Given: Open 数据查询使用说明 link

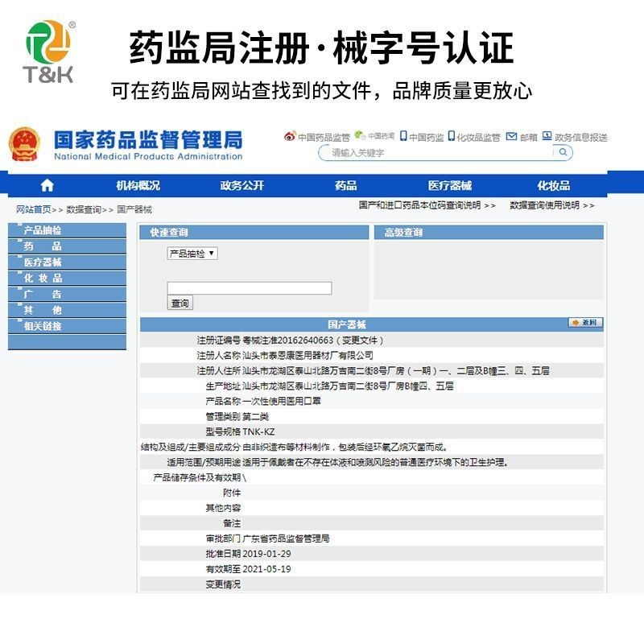Looking at the screenshot, I should 552,205.
